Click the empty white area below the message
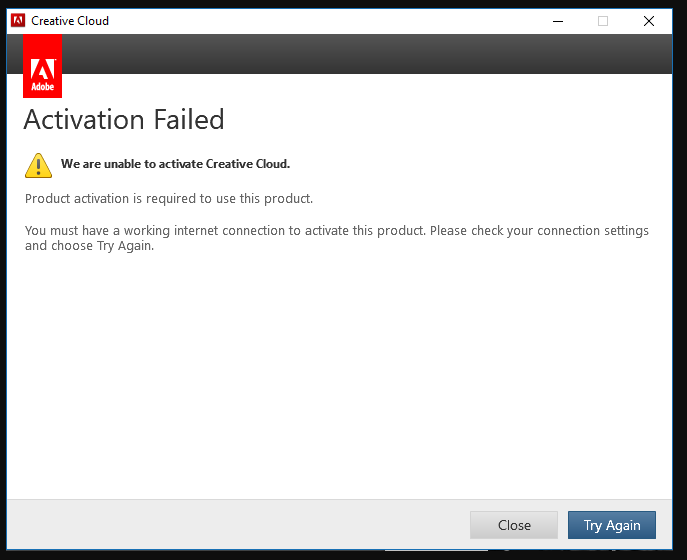Image resolution: width=687 pixels, height=560 pixels. 340,380
